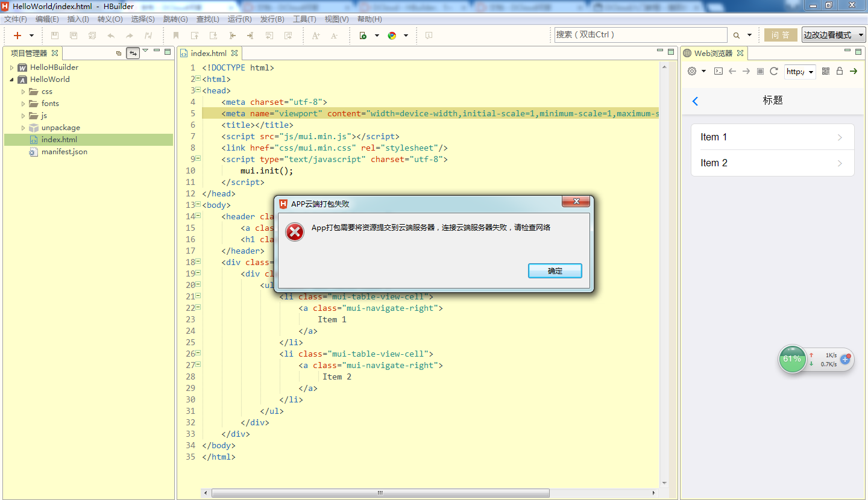This screenshot has width=868, height=500.
Task: Open the search options dropdown arrow
Action: point(750,36)
